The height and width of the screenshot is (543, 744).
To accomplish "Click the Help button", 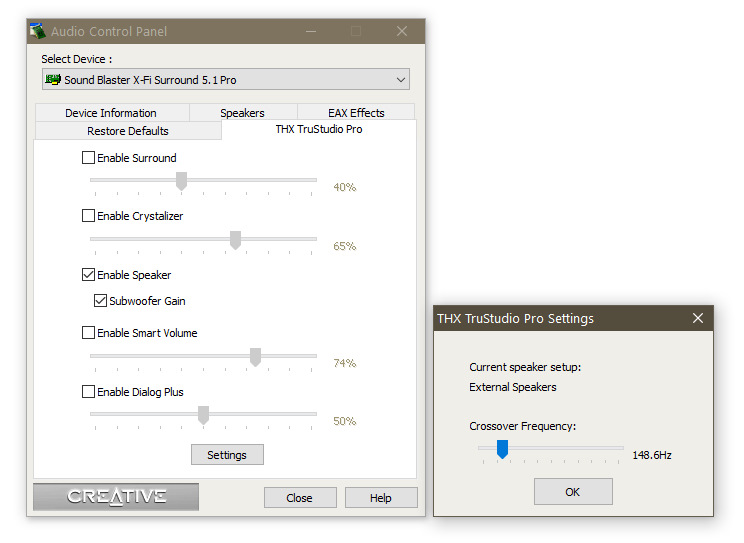I will tap(381, 498).
